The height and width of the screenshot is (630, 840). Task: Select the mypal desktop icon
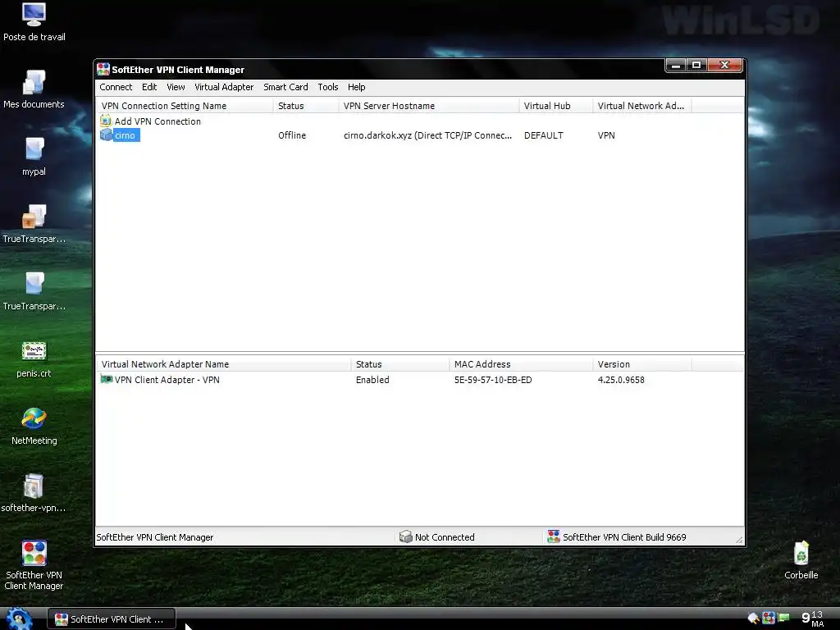coord(34,149)
